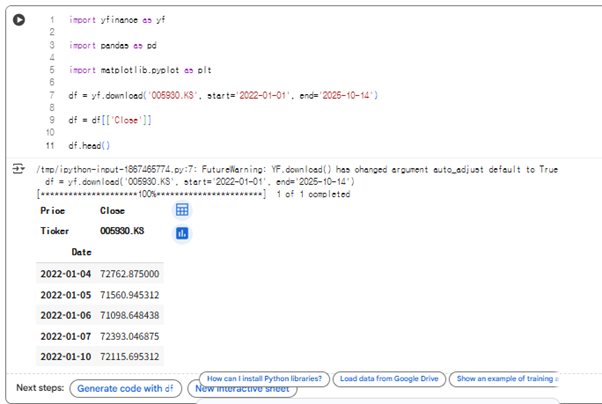Click the 005930.KS ticker header in table
This screenshot has width=602, height=404.
(x=122, y=231)
